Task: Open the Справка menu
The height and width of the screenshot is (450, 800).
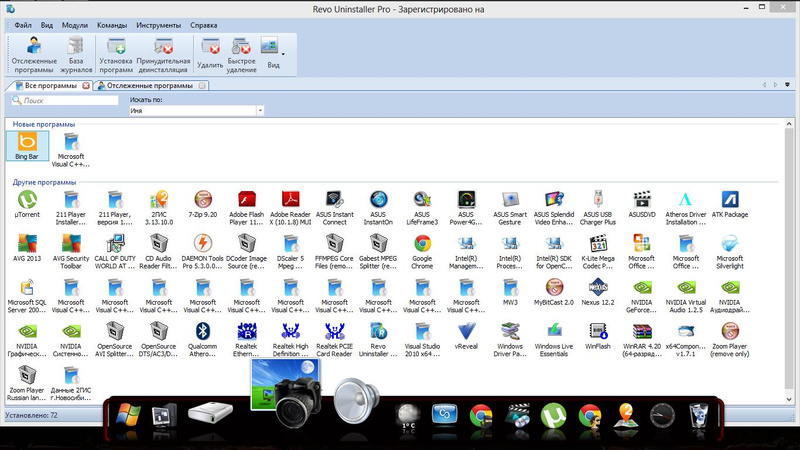Action: click(x=203, y=23)
